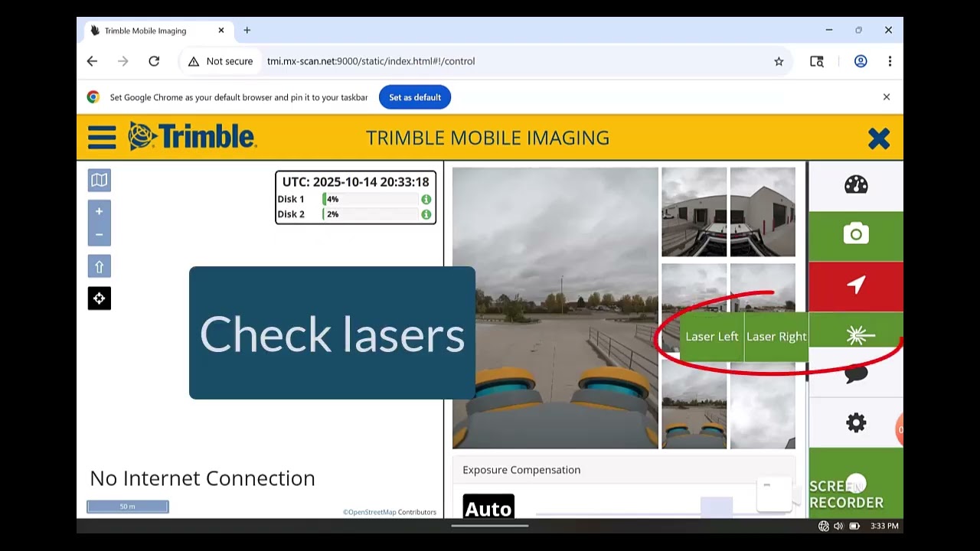Screen dimensions: 980x551
Task: Open the large front camera preview
Action: point(555,308)
